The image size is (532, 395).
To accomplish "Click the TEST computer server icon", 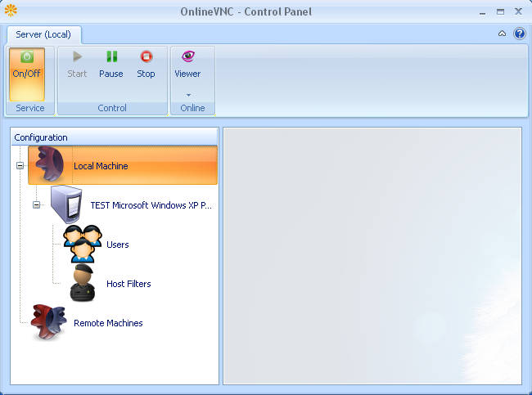I will pos(66,204).
